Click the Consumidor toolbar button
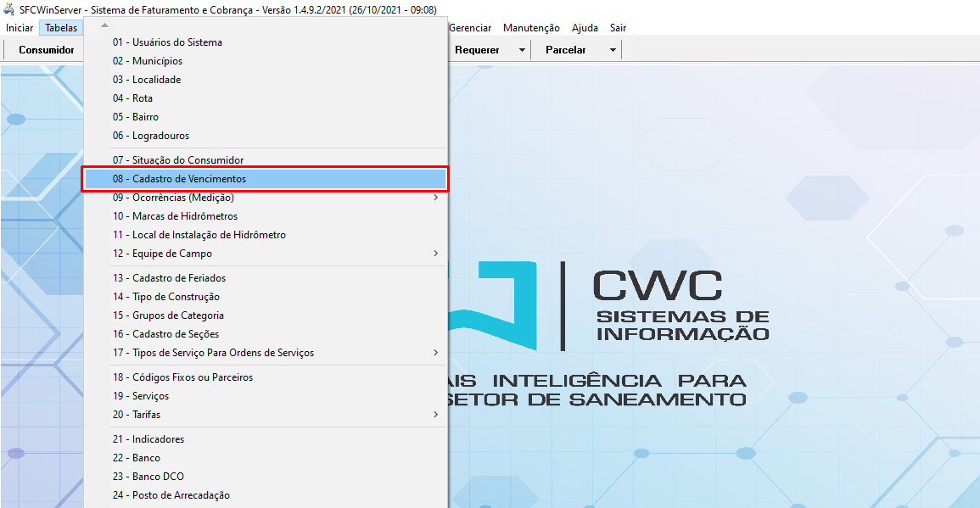 pyautogui.click(x=47, y=50)
